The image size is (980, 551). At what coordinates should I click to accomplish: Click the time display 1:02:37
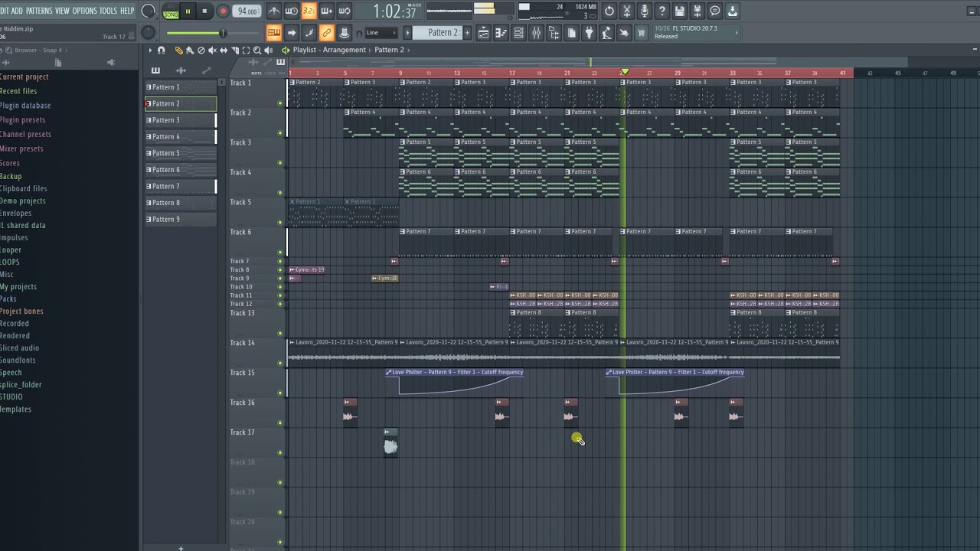pos(395,11)
